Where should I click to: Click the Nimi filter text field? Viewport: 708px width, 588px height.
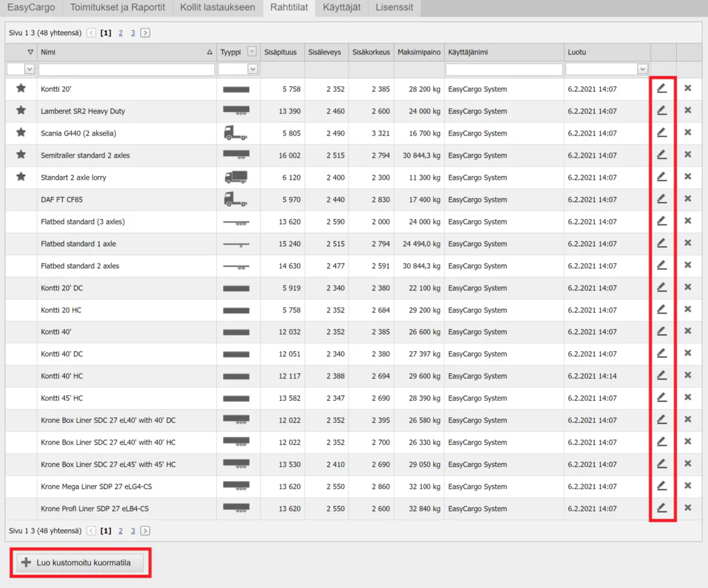click(x=127, y=69)
